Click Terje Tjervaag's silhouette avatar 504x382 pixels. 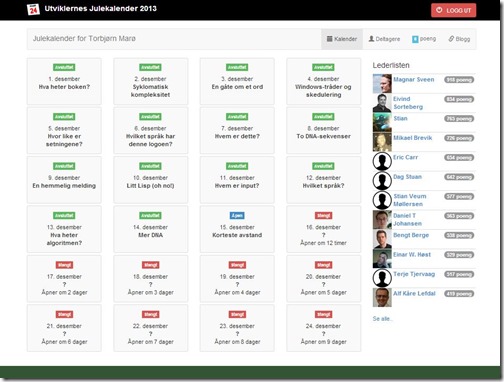[382, 278]
